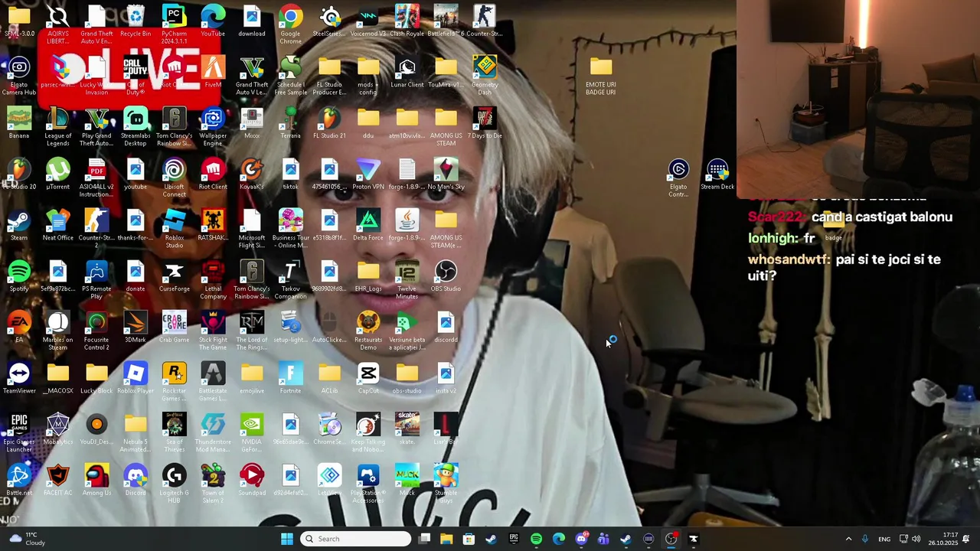Click the microphone tray icon
Viewport: 980px width, 551px height.
(865, 539)
